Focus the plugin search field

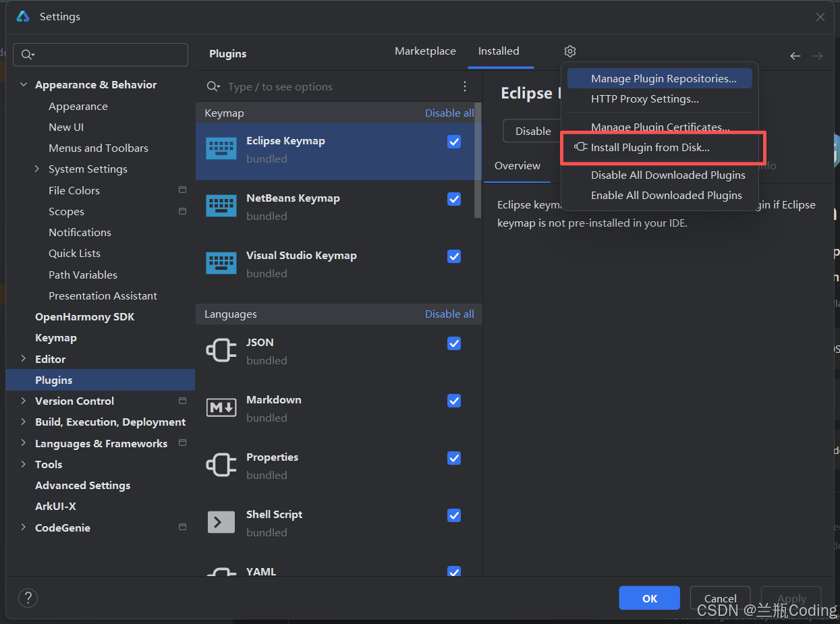(337, 86)
